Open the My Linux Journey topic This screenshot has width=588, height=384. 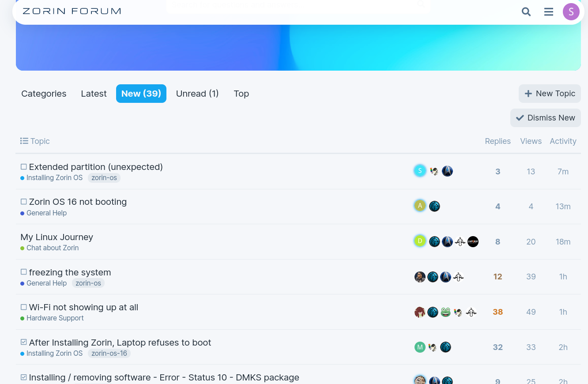tap(57, 237)
